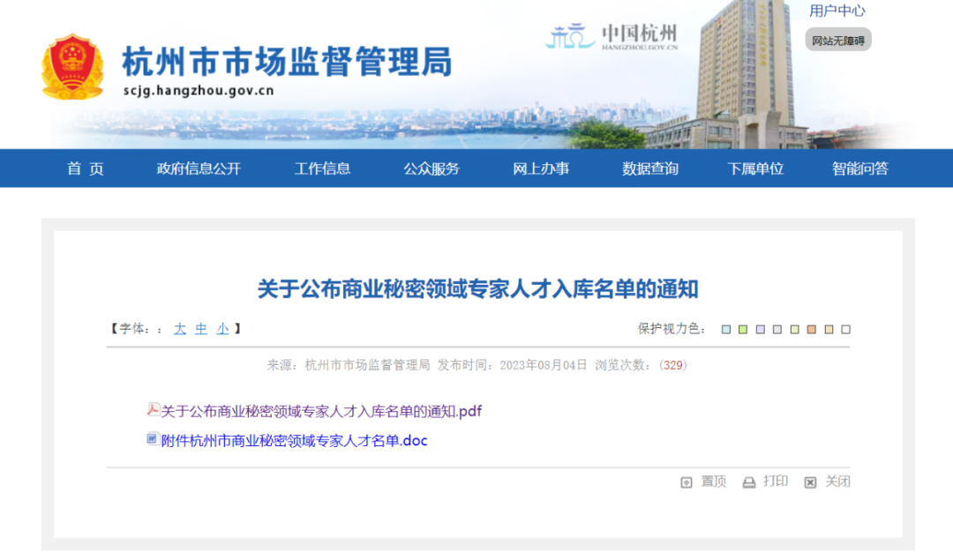Click the 打印 printer icon

(749, 482)
